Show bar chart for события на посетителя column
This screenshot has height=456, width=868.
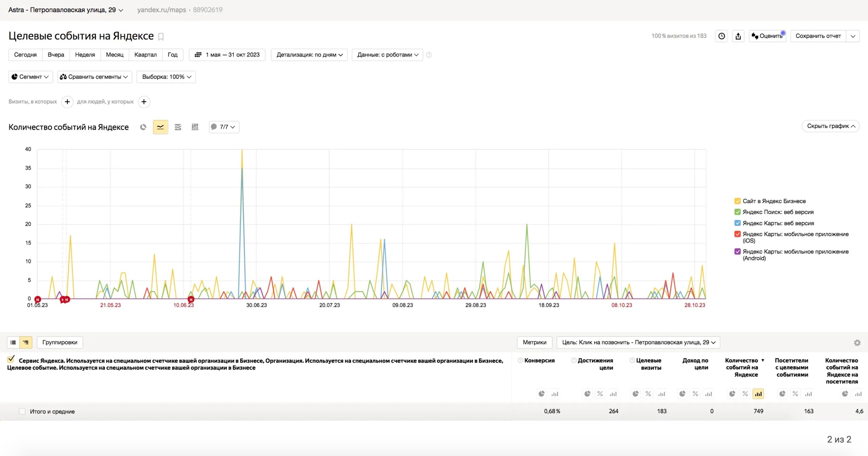[858, 394]
